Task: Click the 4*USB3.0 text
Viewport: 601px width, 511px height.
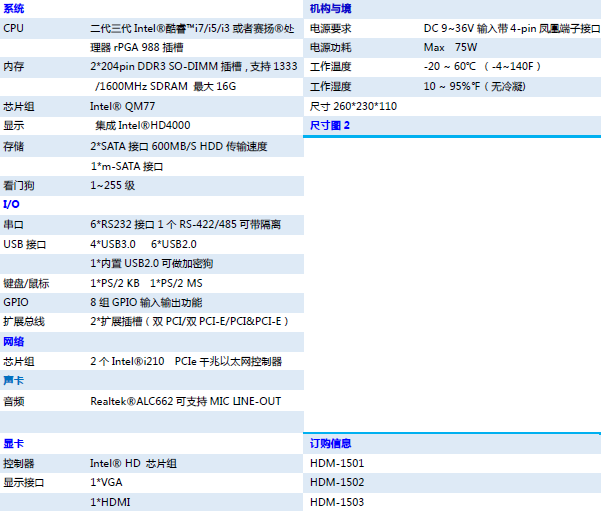Action: tap(113, 244)
